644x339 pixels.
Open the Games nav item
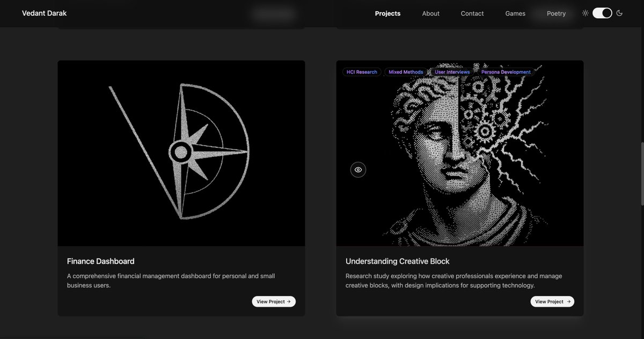point(515,13)
